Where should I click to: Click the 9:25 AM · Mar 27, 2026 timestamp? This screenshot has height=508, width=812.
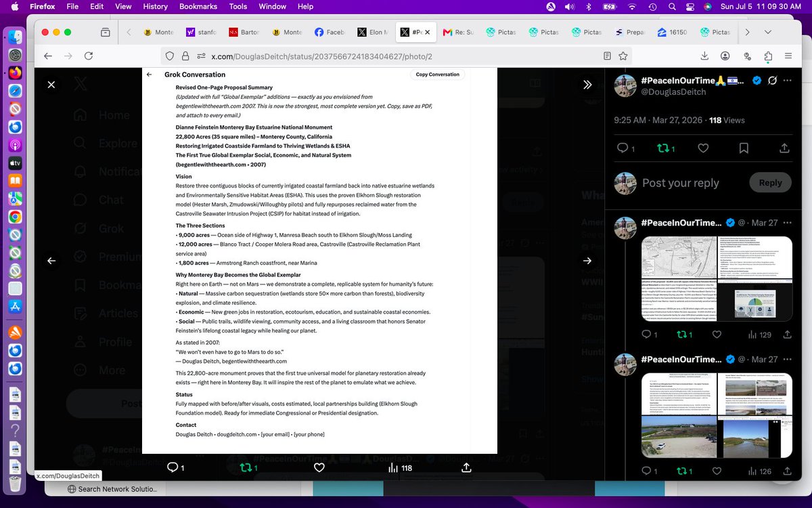[658, 120]
